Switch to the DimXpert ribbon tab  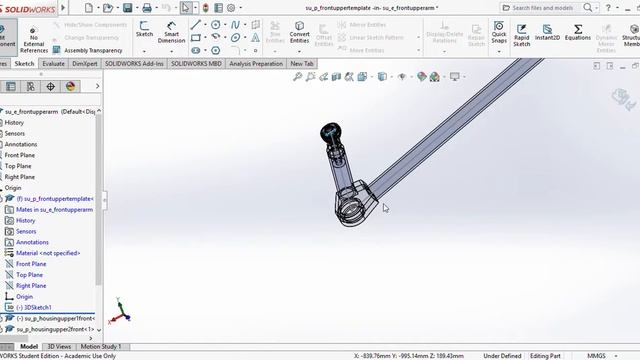tap(85, 63)
